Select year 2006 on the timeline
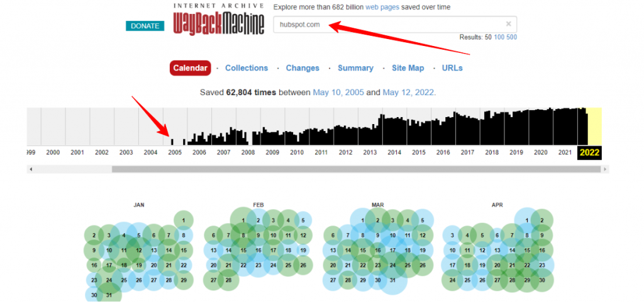644x308 pixels. (199, 152)
